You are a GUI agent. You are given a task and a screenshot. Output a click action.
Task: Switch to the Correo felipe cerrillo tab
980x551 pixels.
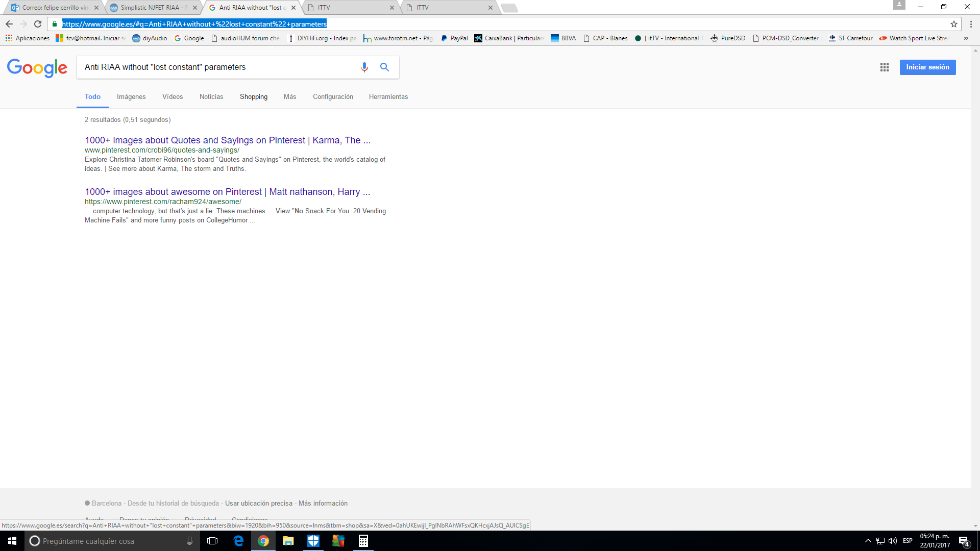click(x=56, y=8)
